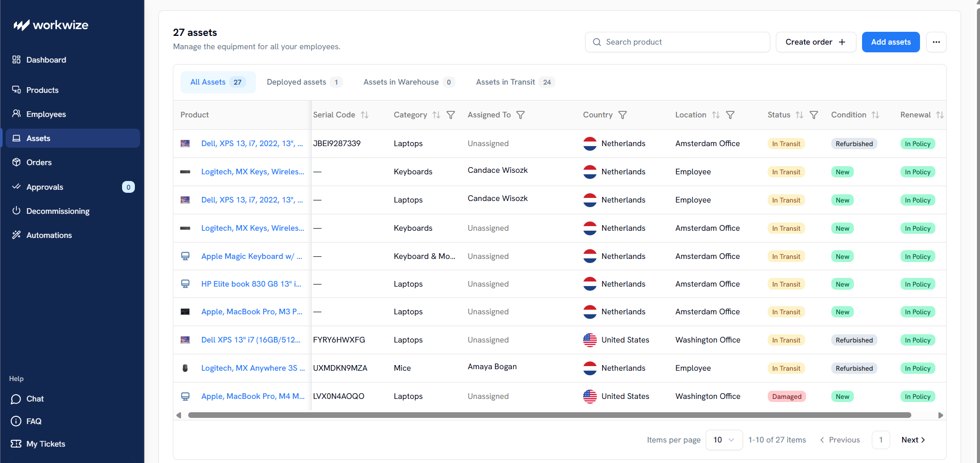Click Amaya Bogan in Assigned To
Viewport: 980px width, 463px height.
coord(492,367)
